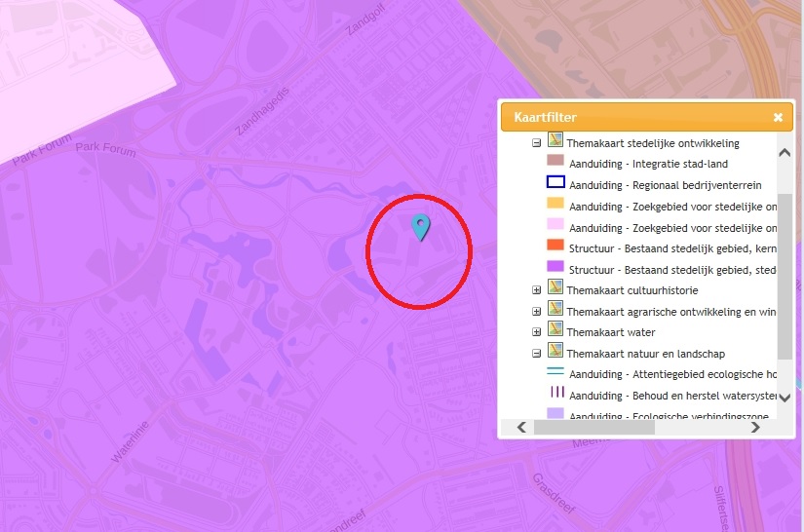Collapse the Themakaart stedelijke ontwikkeling group

536,143
